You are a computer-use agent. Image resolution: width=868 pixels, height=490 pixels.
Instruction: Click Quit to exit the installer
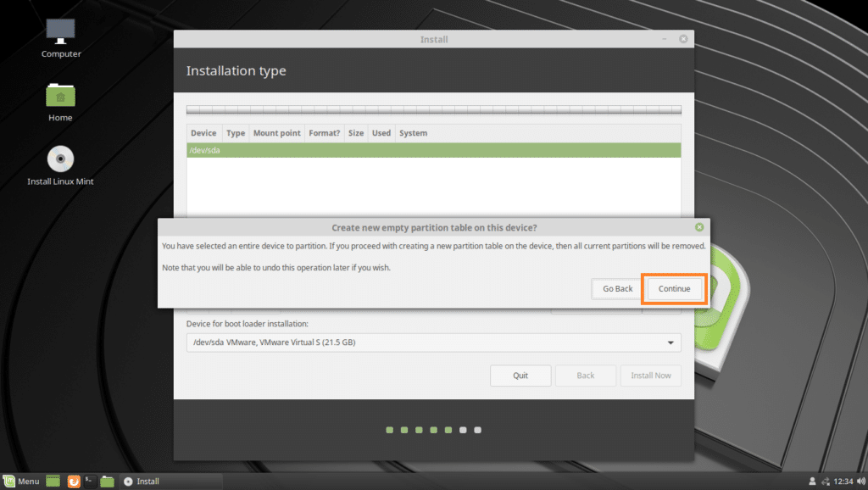[x=520, y=375]
